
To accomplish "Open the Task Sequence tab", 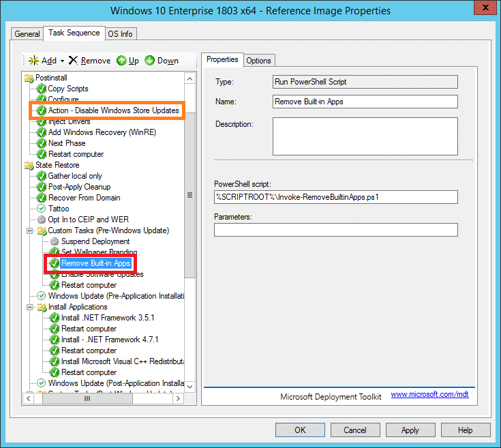I will tap(74, 33).
